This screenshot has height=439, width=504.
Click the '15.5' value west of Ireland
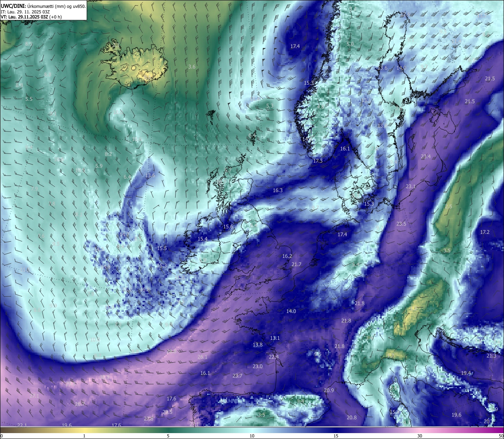(x=162, y=248)
